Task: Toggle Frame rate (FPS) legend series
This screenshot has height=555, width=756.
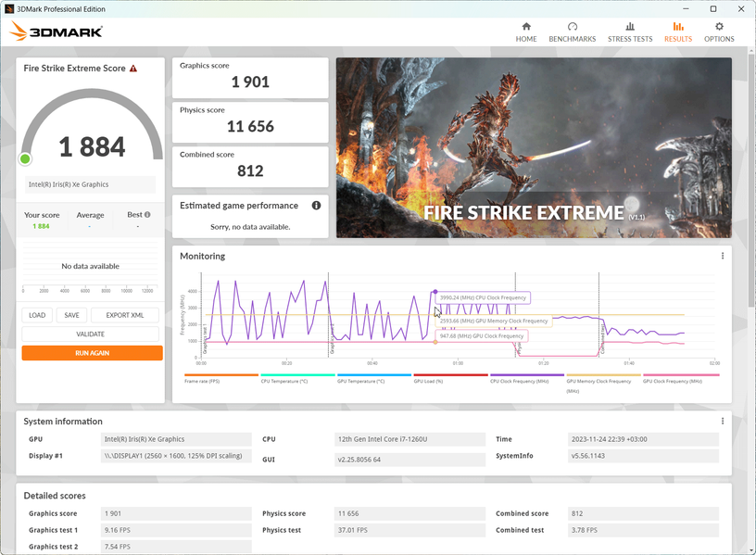Action: [x=221, y=379]
